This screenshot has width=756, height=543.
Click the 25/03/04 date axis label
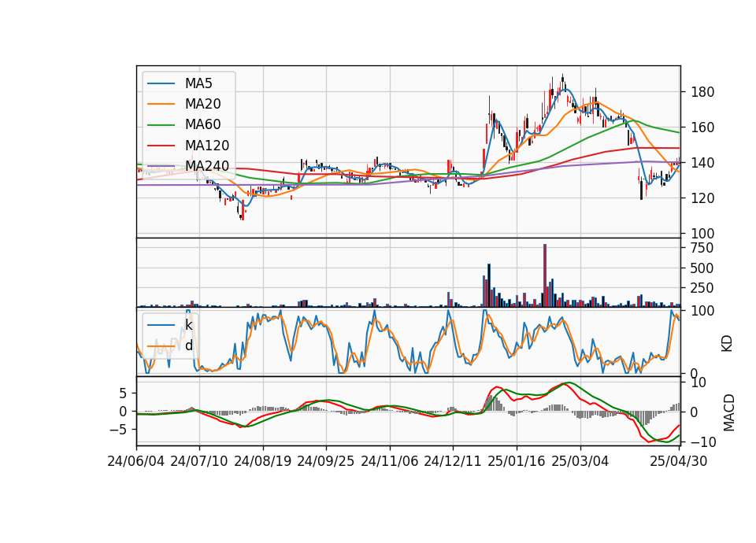(x=580, y=461)
